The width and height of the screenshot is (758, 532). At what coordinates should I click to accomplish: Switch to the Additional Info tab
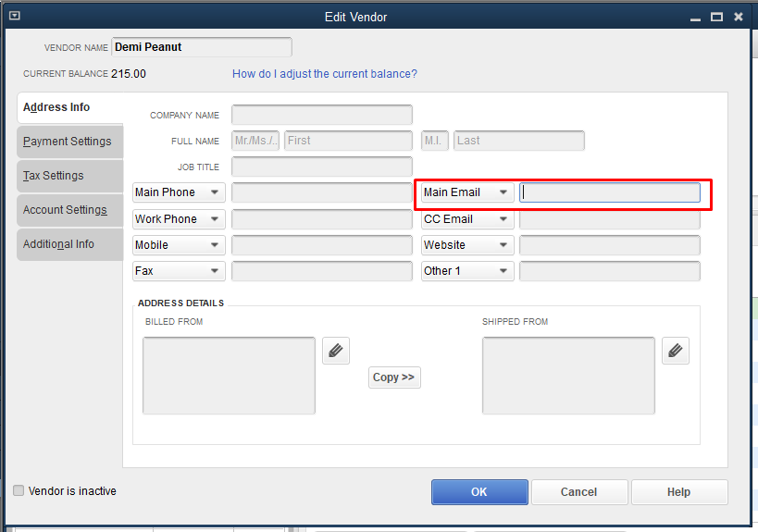(70, 244)
